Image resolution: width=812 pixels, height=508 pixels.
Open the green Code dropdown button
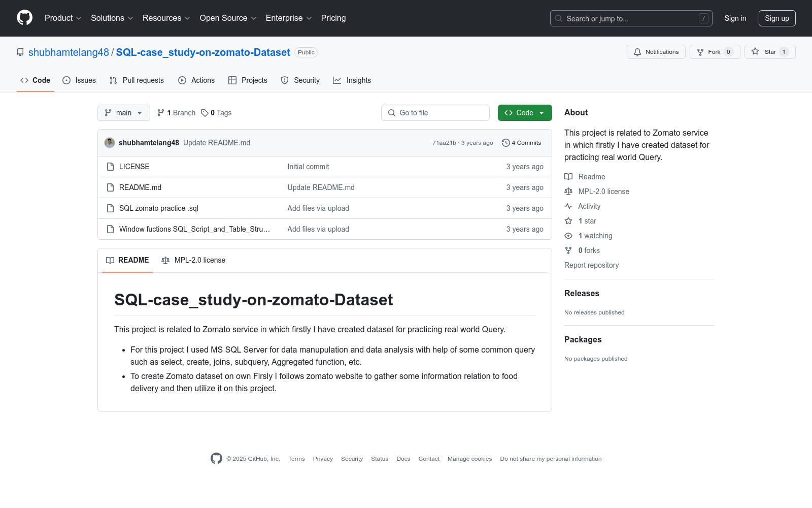tap(525, 113)
